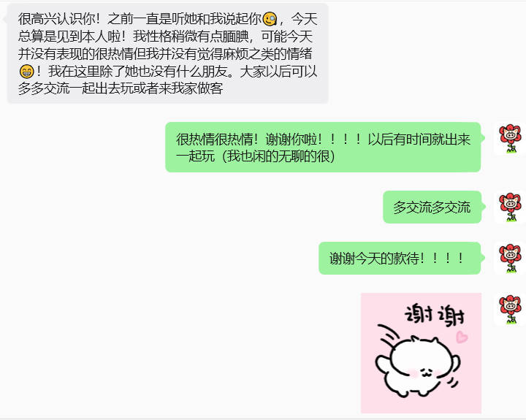526x420 pixels.
Task: Click avatar beside '谢谢今天的款待' message
Action: pos(510,259)
